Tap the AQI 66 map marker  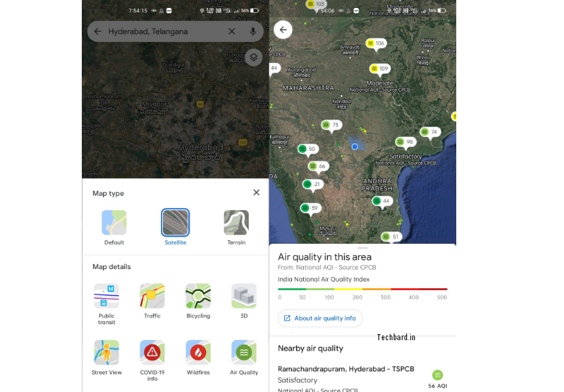pyautogui.click(x=319, y=167)
